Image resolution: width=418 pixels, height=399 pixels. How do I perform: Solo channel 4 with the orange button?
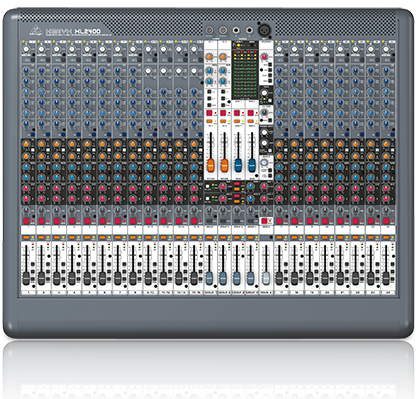click(x=72, y=237)
